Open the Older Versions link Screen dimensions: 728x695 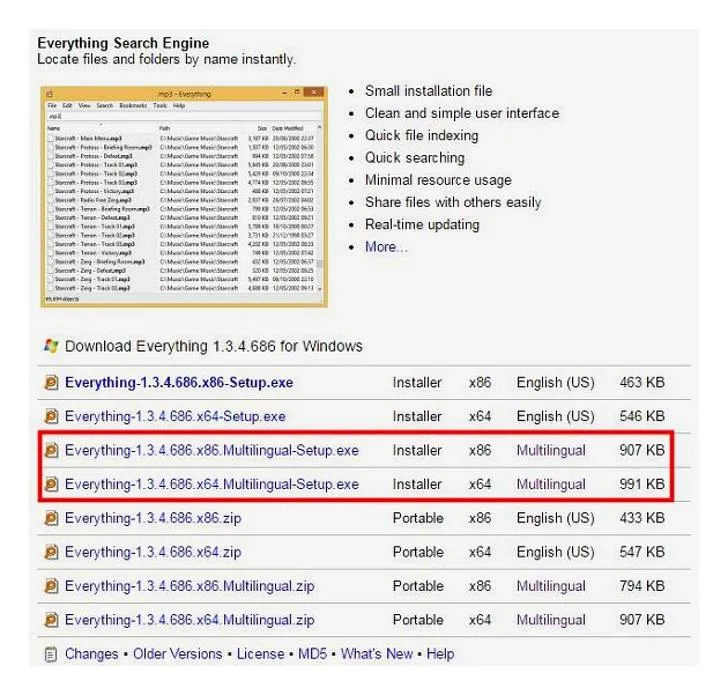coord(177,654)
